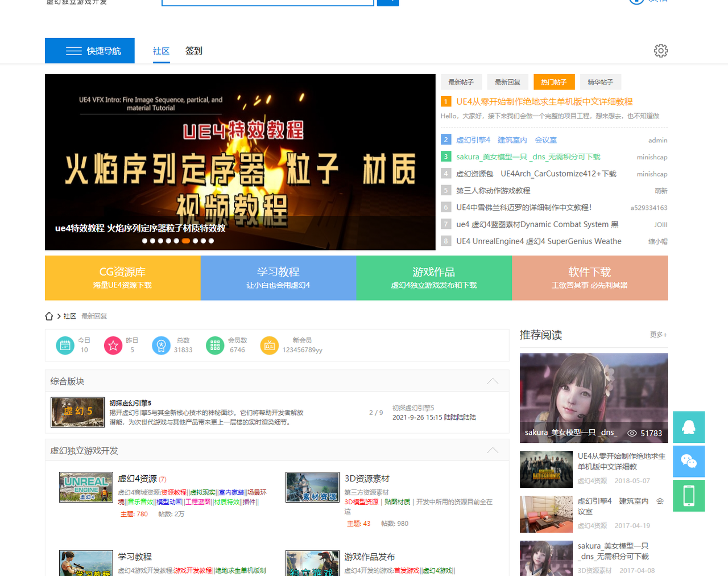728x576 pixels.
Task: Collapse the 虚幻独立游戏开发 section
Action: point(493,450)
